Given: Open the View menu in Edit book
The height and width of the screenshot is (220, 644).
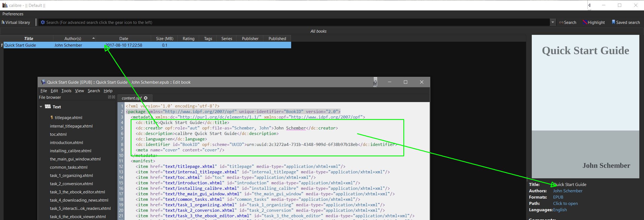Looking at the screenshot, I should pyautogui.click(x=80, y=91).
